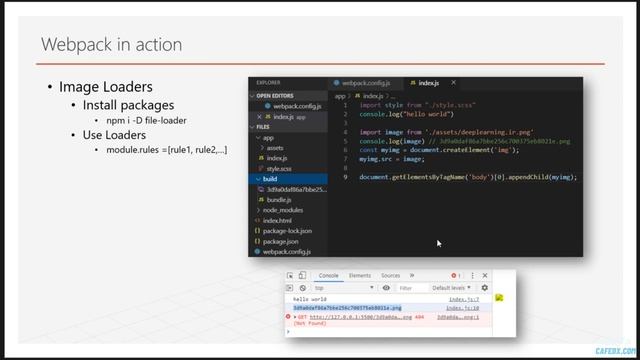
Task: Click the Webpack in action slide title
Action: click(x=111, y=44)
